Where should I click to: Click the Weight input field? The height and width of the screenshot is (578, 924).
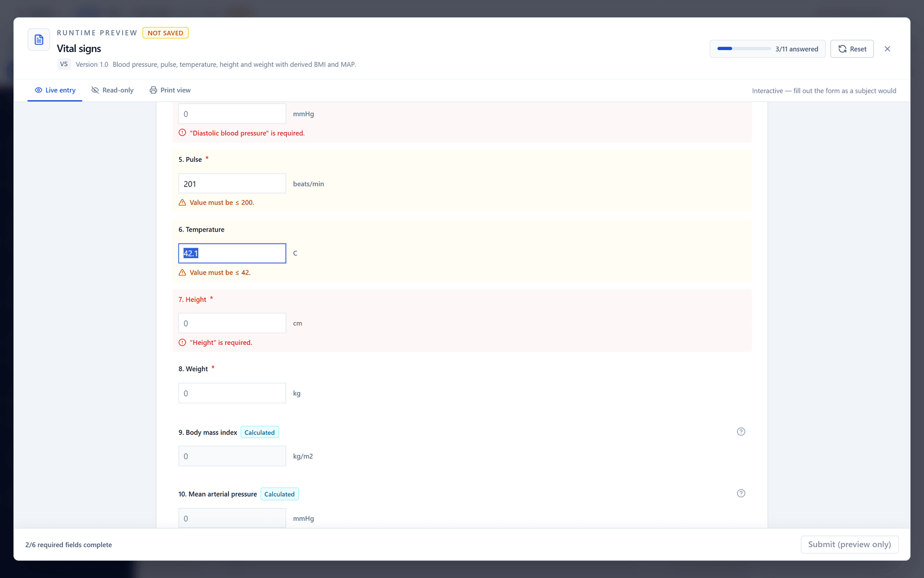(232, 393)
